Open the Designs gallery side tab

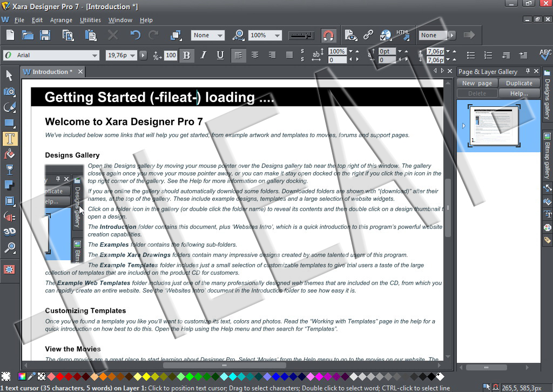coord(547,94)
